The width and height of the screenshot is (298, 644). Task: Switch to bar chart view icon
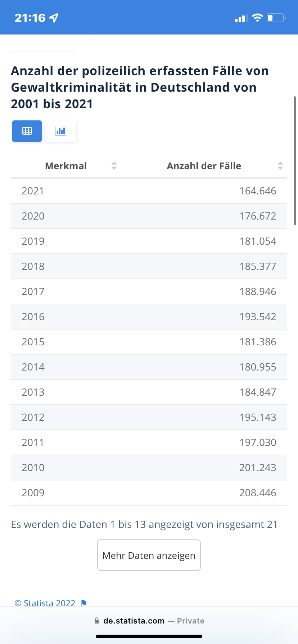(x=60, y=131)
